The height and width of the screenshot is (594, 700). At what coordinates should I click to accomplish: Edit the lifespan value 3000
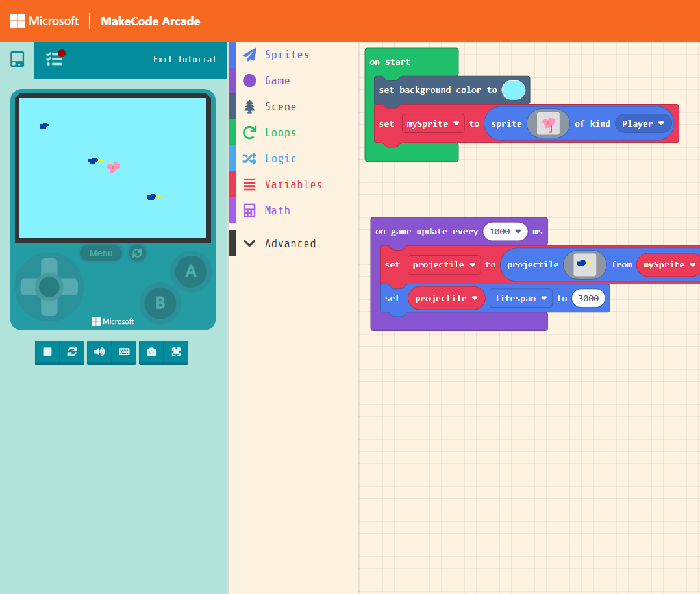click(x=588, y=299)
